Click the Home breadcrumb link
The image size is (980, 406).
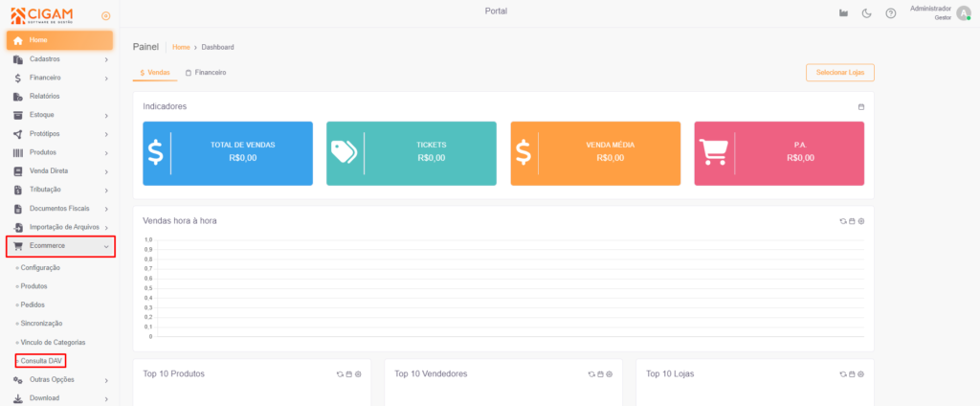tap(181, 47)
